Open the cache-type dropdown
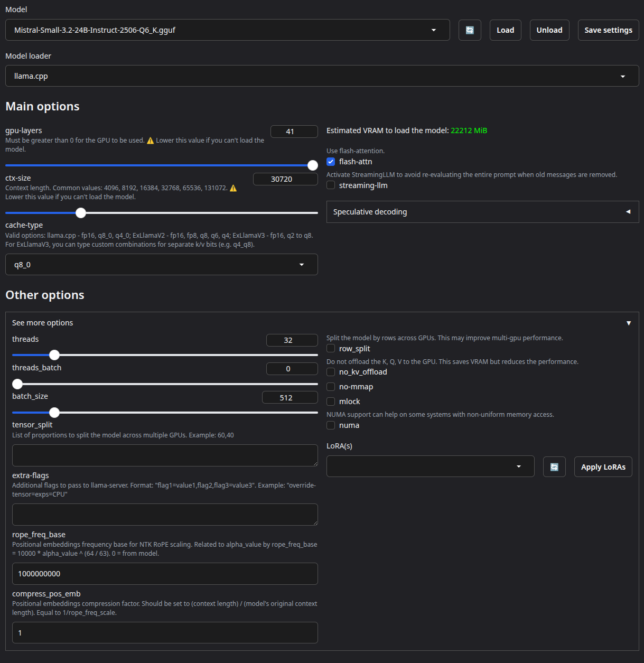 pyautogui.click(x=162, y=265)
